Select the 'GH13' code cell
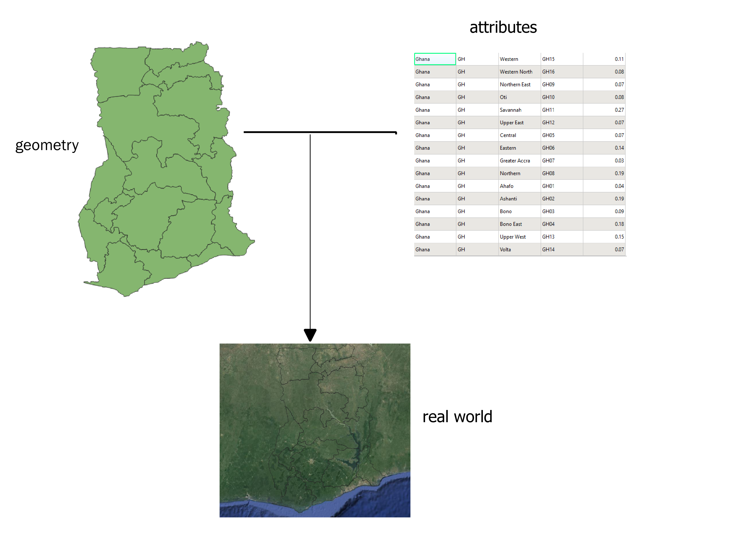Screen dimensions: 756x535 click(562, 236)
